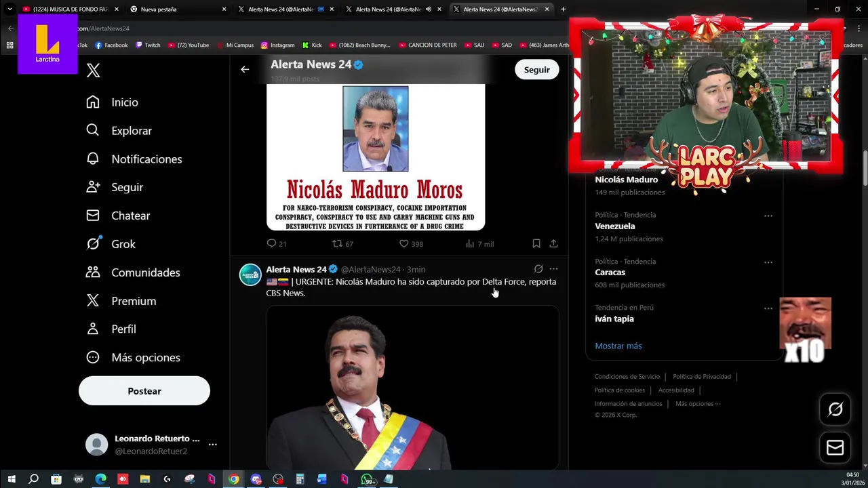The height and width of the screenshot is (488, 868).
Task: Open Chrome from the taskbar
Action: click(233, 479)
